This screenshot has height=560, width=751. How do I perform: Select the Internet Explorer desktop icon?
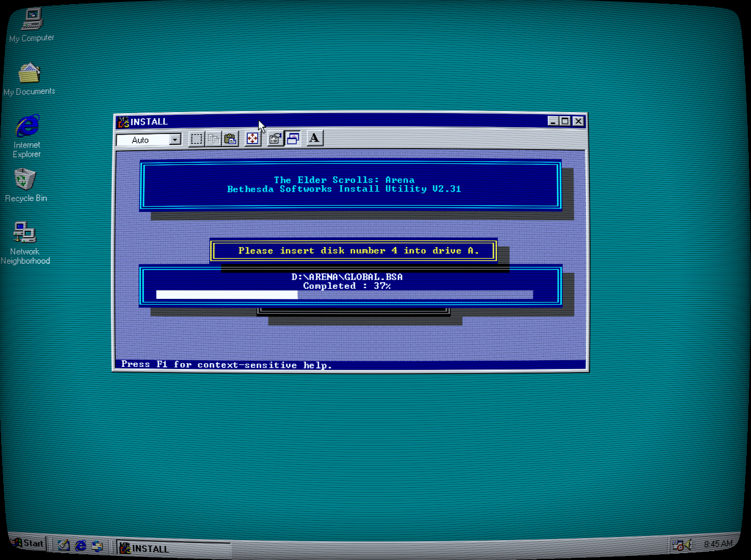27,136
